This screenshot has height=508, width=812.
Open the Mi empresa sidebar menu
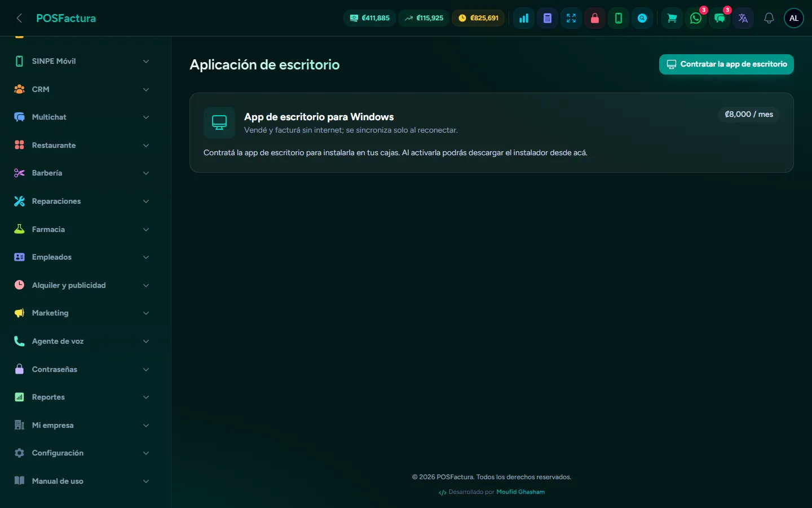[x=82, y=425]
